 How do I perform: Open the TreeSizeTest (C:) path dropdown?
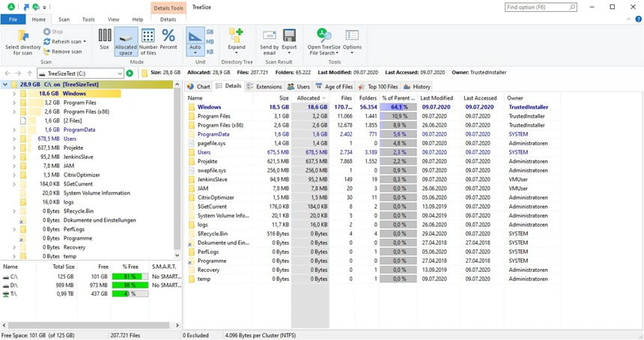click(x=120, y=73)
